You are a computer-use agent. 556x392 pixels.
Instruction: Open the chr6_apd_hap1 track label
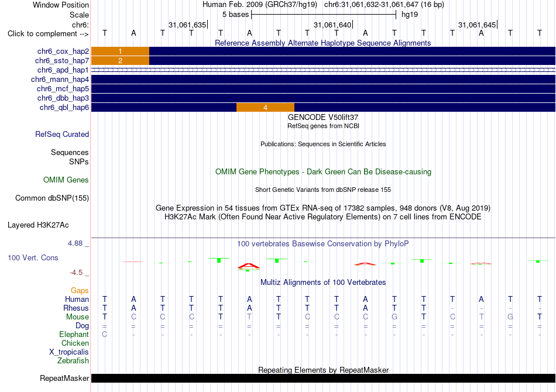(63, 70)
